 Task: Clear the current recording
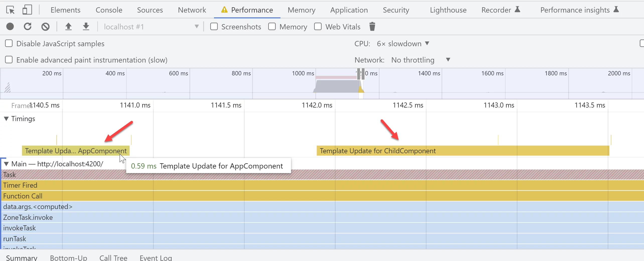[x=45, y=26]
